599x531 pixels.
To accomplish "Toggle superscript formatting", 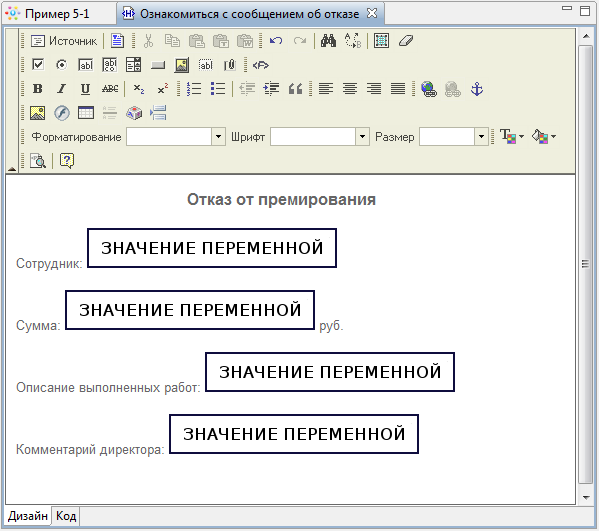I will click(163, 89).
